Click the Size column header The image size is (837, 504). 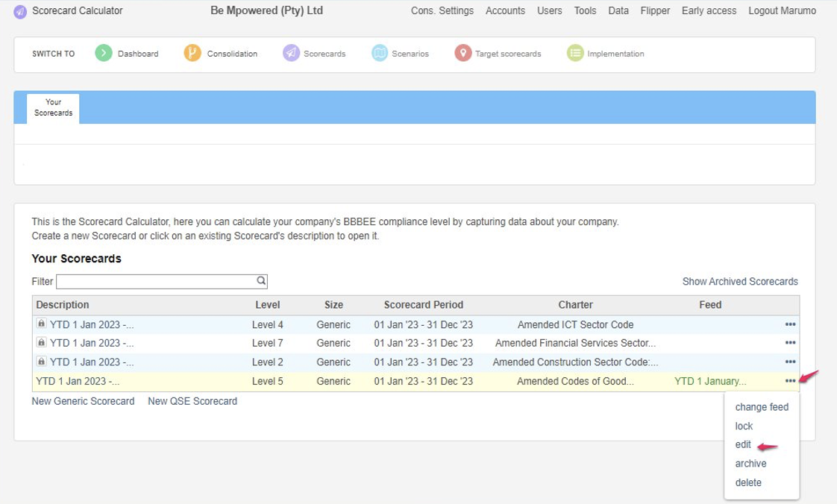pos(333,305)
